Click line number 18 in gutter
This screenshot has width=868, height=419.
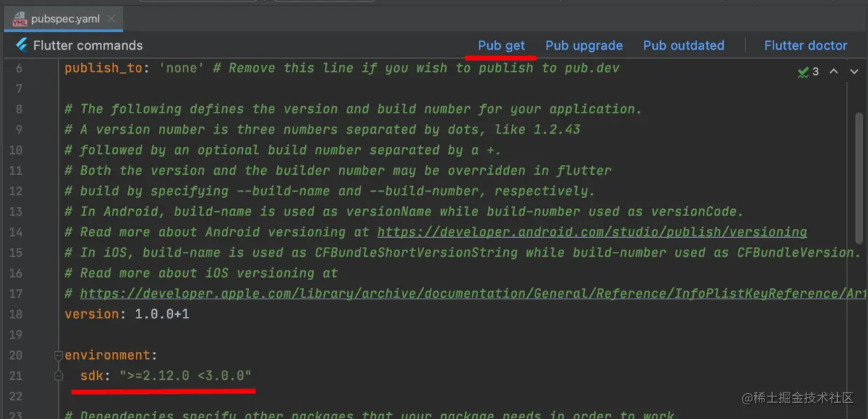(x=15, y=314)
